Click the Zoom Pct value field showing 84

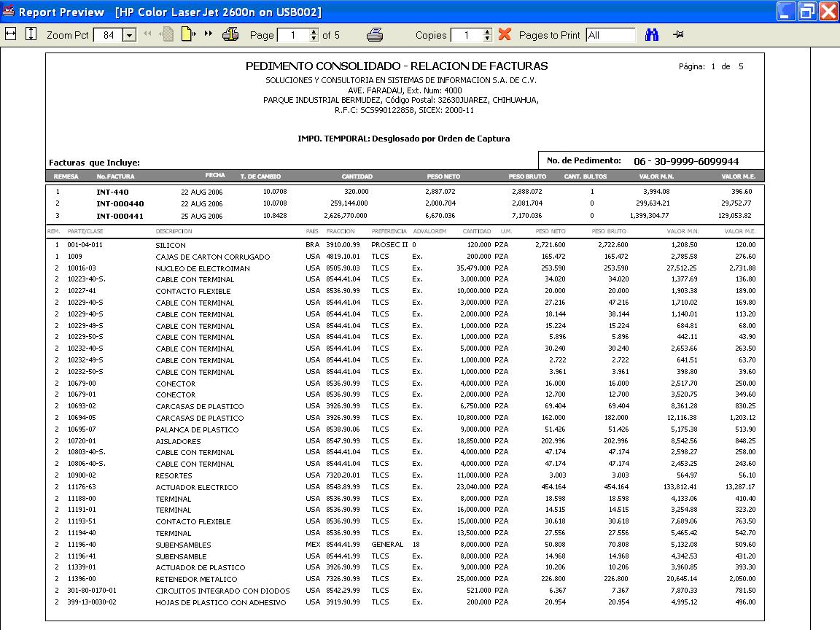click(x=108, y=35)
